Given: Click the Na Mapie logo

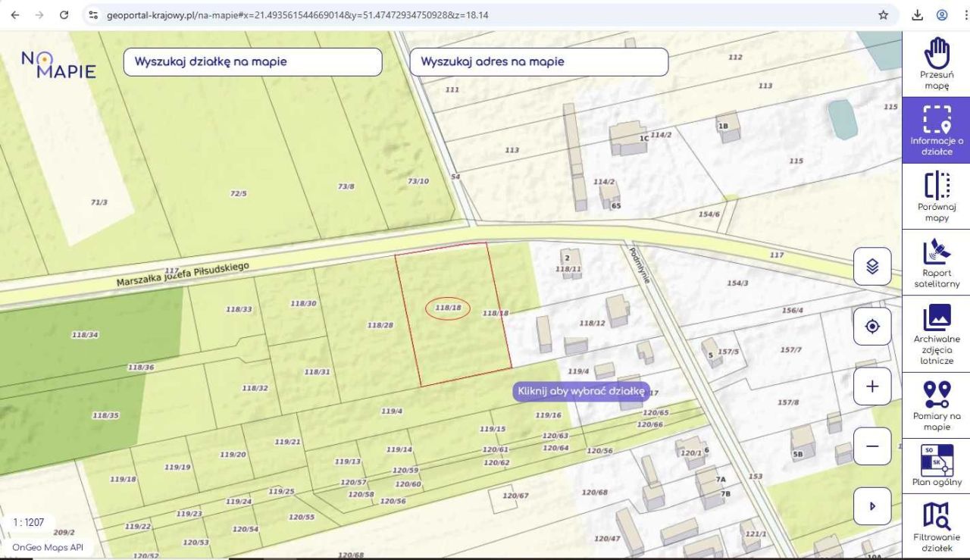Looking at the screenshot, I should [x=58, y=64].
